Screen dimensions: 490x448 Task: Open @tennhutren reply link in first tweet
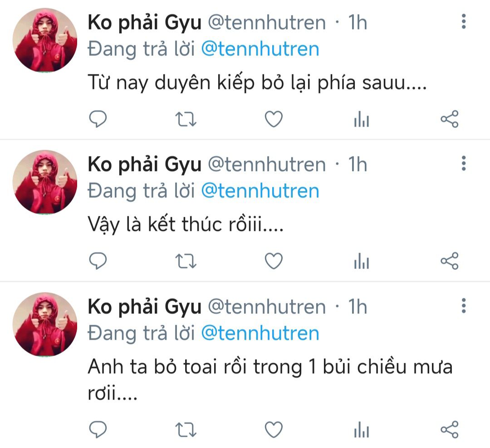pos(260,49)
